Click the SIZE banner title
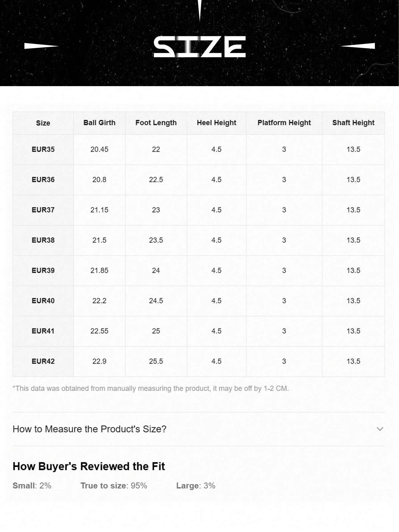Screen dimensions: 399x532 pyautogui.click(x=199, y=47)
